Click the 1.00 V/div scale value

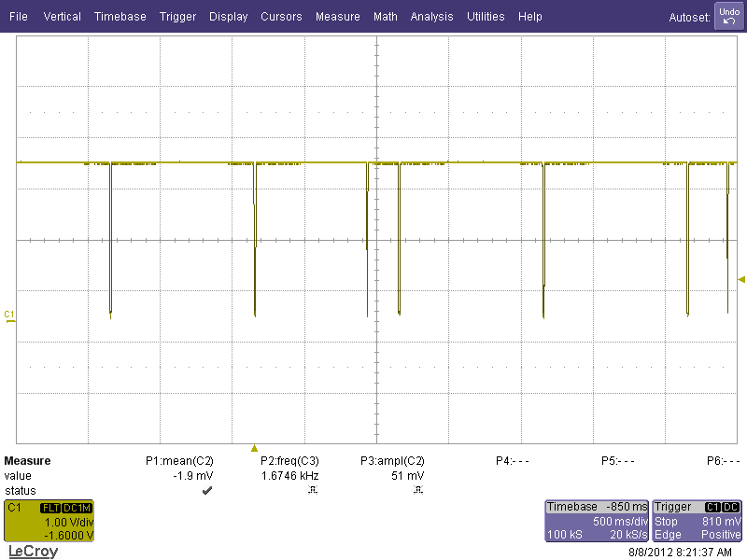pyautogui.click(x=69, y=522)
